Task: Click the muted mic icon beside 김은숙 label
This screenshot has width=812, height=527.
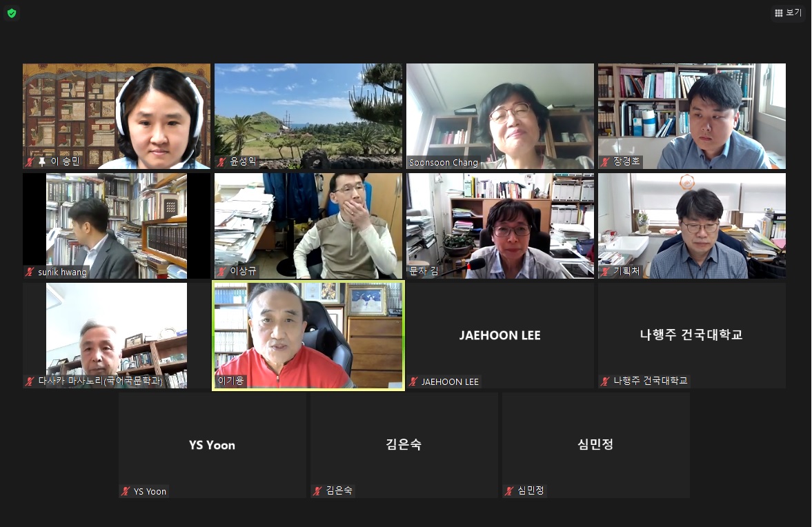Action: [317, 490]
